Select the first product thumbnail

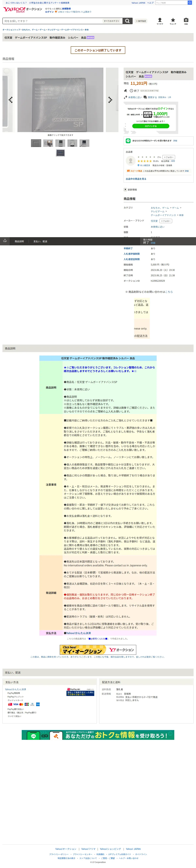pyautogui.click(x=36, y=143)
